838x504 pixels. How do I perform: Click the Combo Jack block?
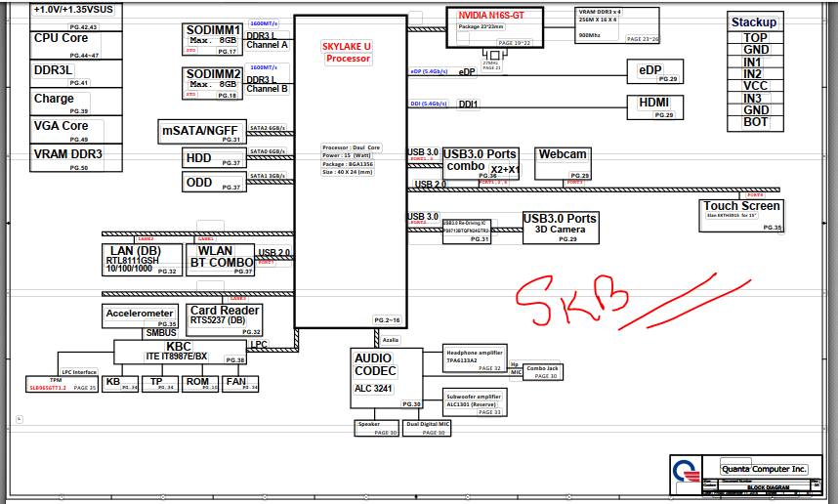pos(542,372)
